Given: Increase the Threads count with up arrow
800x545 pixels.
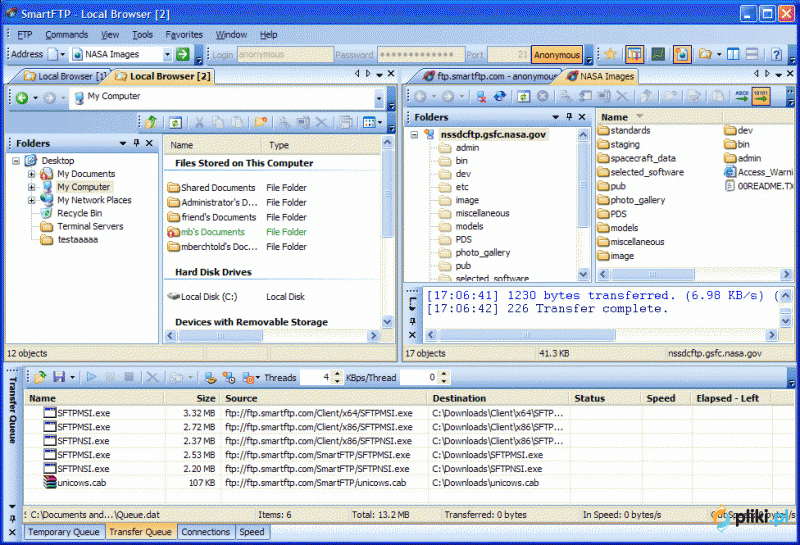Looking at the screenshot, I should [x=337, y=374].
